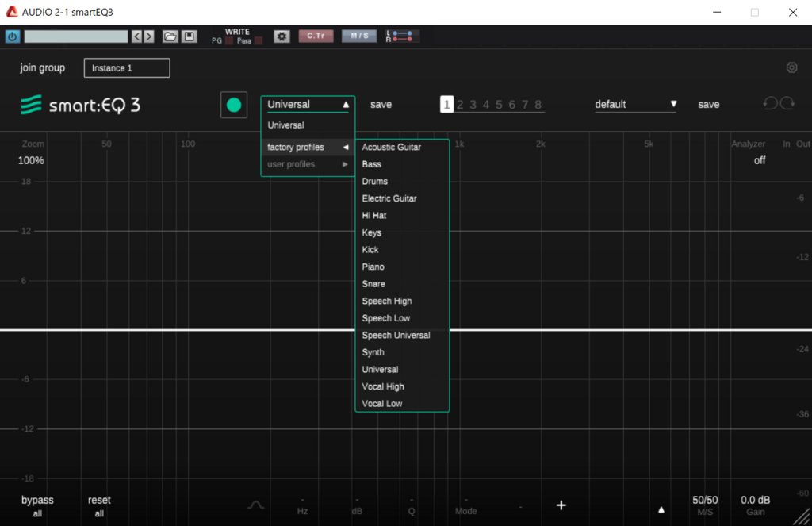This screenshot has width=812, height=526.
Task: Expand the panel with the up triangle
Action: point(661,509)
